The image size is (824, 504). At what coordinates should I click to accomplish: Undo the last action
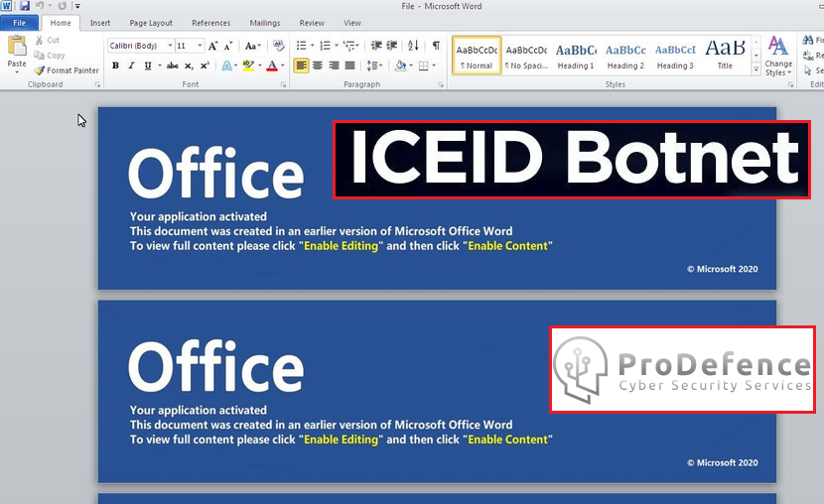coord(40,6)
